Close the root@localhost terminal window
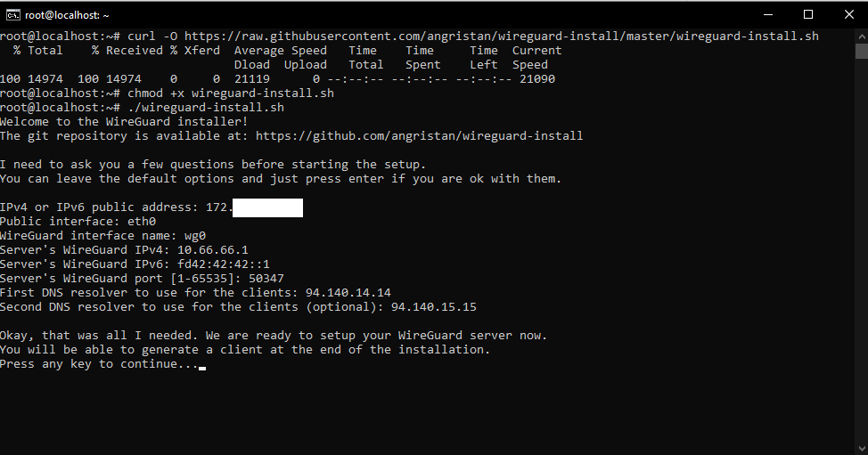 [848, 14]
